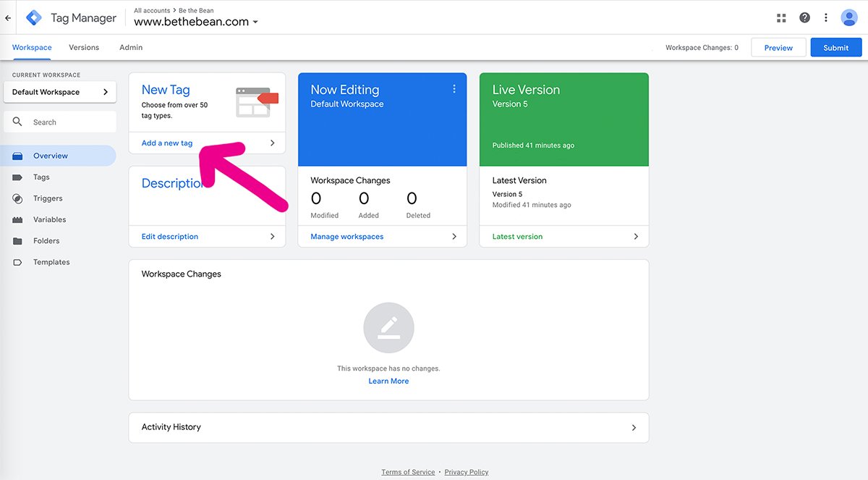This screenshot has width=868, height=480.
Task: Click the user account avatar
Action: (x=849, y=17)
